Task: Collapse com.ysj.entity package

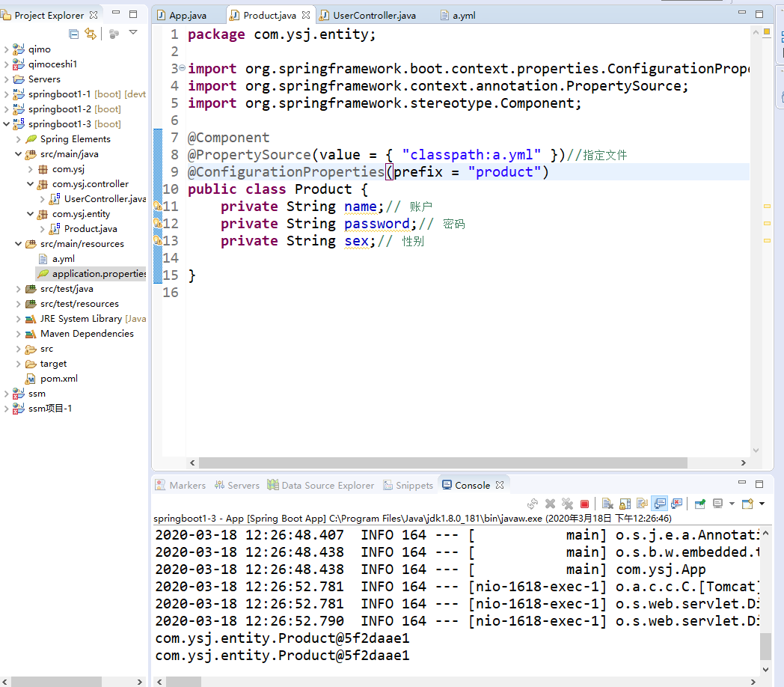Action: [x=30, y=214]
